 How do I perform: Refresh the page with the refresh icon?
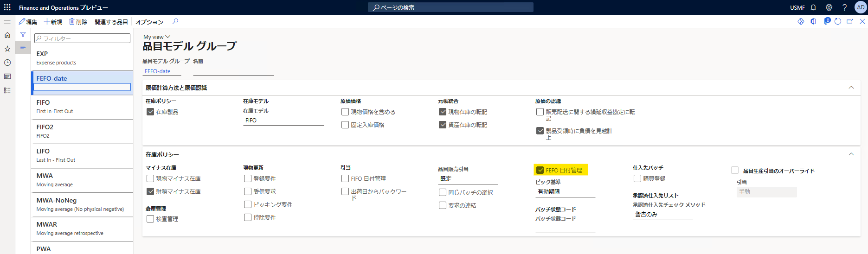(x=838, y=21)
